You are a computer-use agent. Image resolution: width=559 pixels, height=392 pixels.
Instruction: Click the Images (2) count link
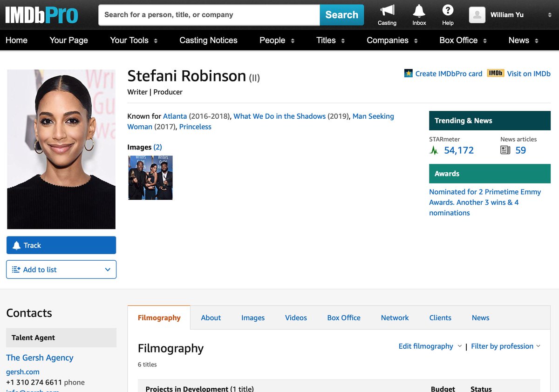point(157,147)
